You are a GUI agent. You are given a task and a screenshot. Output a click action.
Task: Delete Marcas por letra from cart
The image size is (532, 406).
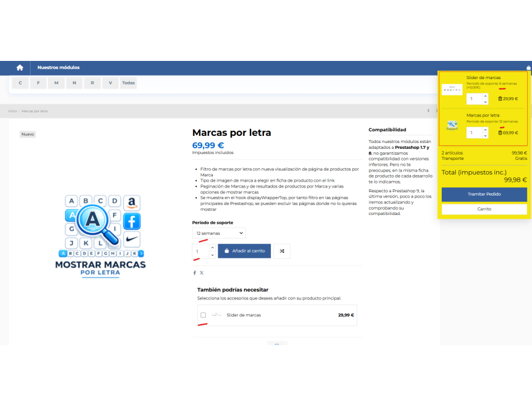500,133
